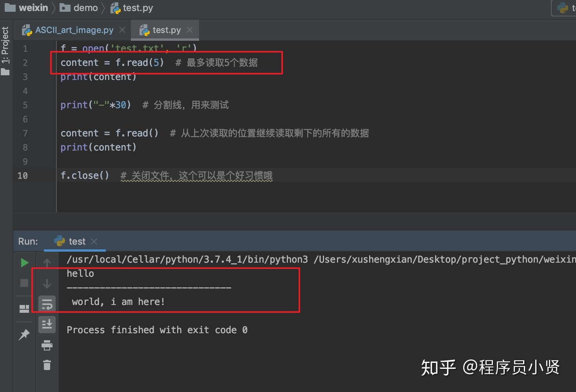This screenshot has height=392, width=576.
Task: Toggle pin tab for Run panel
Action: (24, 334)
